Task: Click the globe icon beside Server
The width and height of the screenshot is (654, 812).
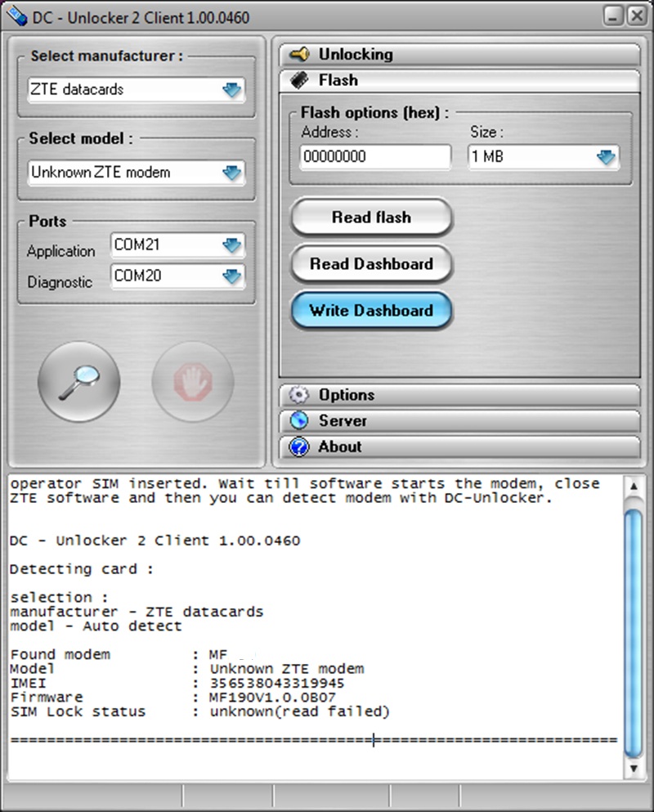Action: click(299, 421)
